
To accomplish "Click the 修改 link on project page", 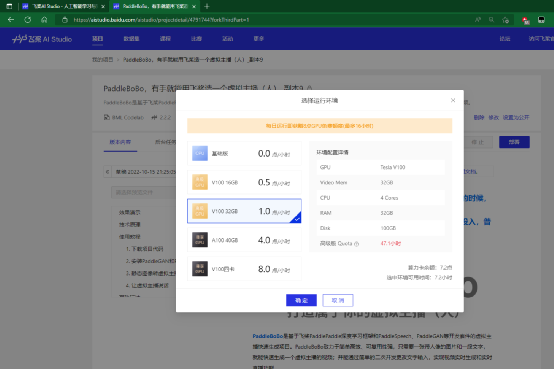I will (x=494, y=117).
